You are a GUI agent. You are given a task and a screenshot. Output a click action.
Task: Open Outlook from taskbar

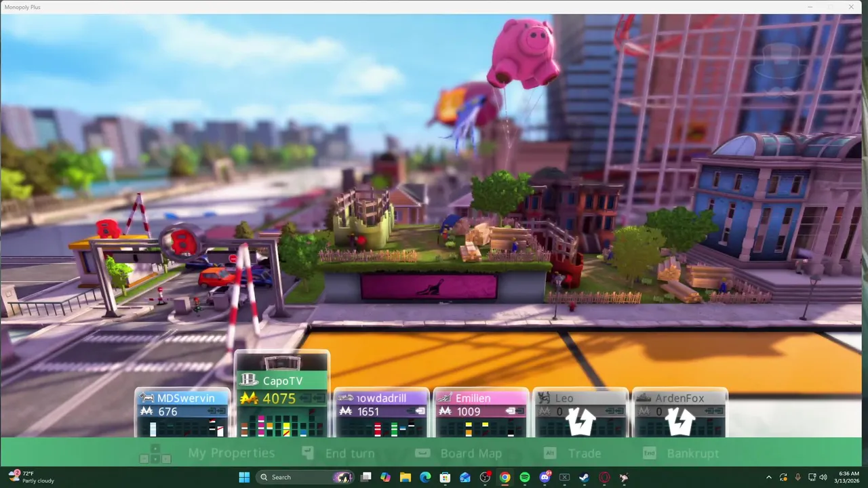click(465, 477)
